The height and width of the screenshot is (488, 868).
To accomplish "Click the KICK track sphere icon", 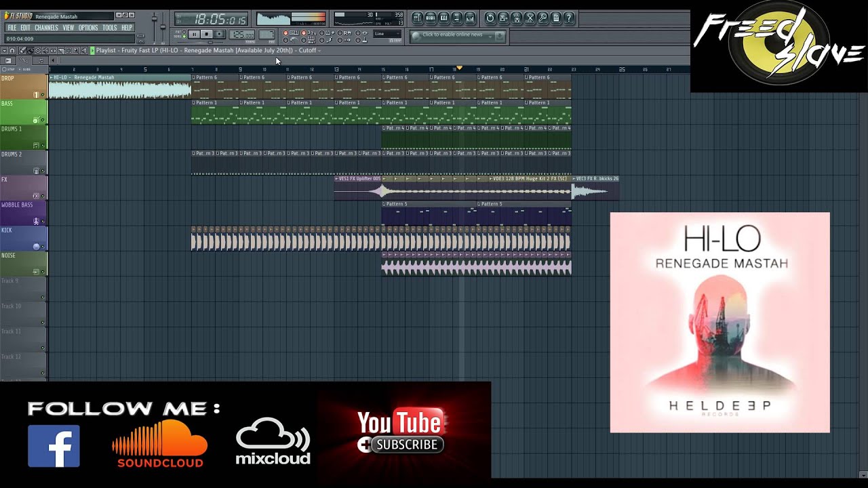I will 36,246.
